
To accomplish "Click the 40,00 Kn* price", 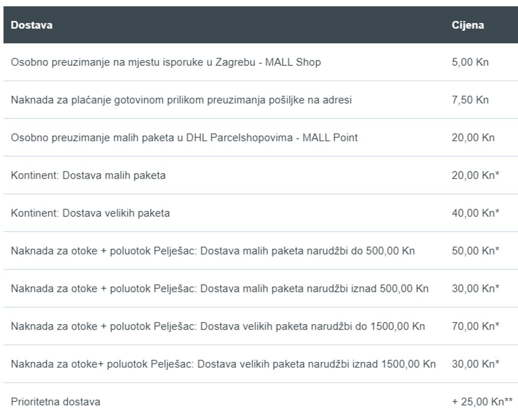I will pyautogui.click(x=475, y=213).
